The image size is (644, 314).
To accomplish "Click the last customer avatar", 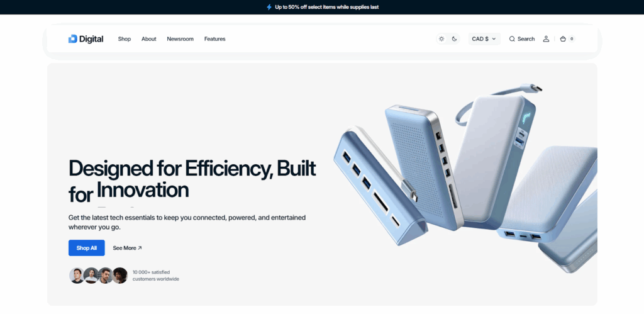I will tap(119, 276).
